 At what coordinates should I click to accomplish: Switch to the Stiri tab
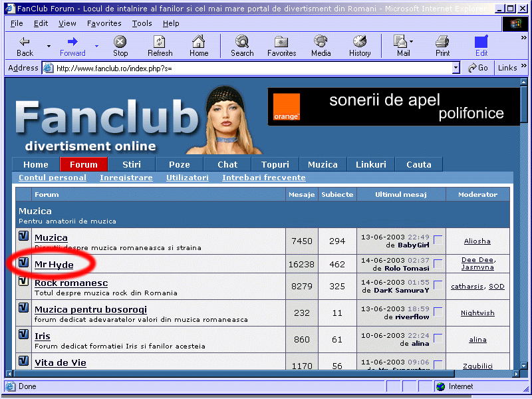click(131, 164)
